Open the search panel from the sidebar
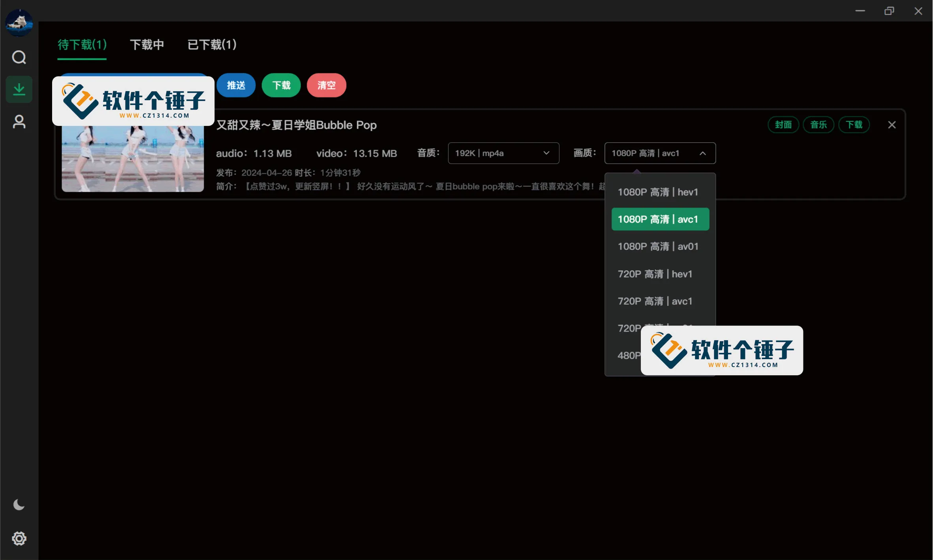Viewport: 933px width, 560px height. (19, 58)
